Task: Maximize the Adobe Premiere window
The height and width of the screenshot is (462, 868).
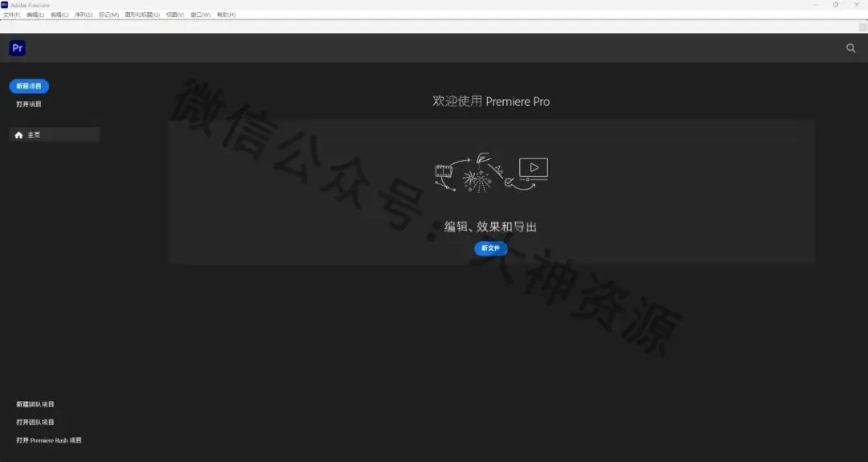Action: pyautogui.click(x=836, y=5)
